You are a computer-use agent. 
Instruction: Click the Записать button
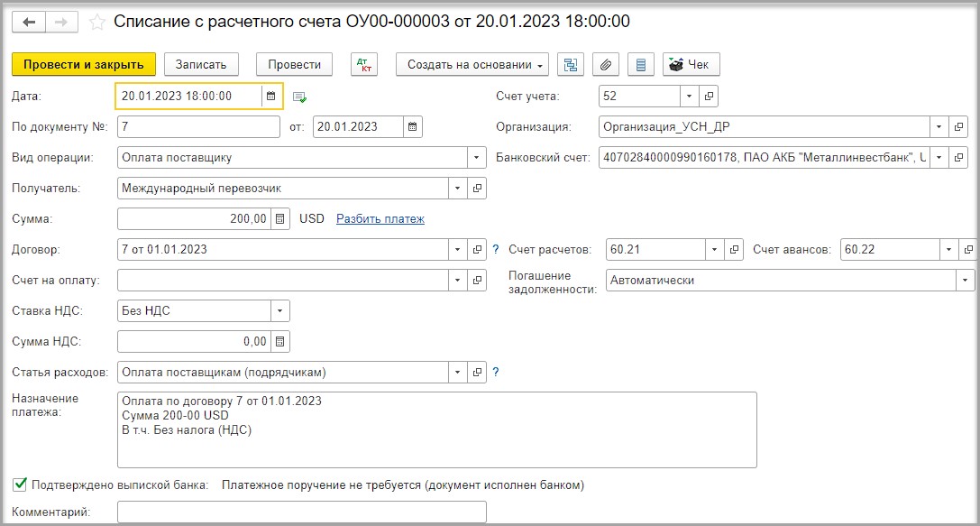(x=201, y=64)
